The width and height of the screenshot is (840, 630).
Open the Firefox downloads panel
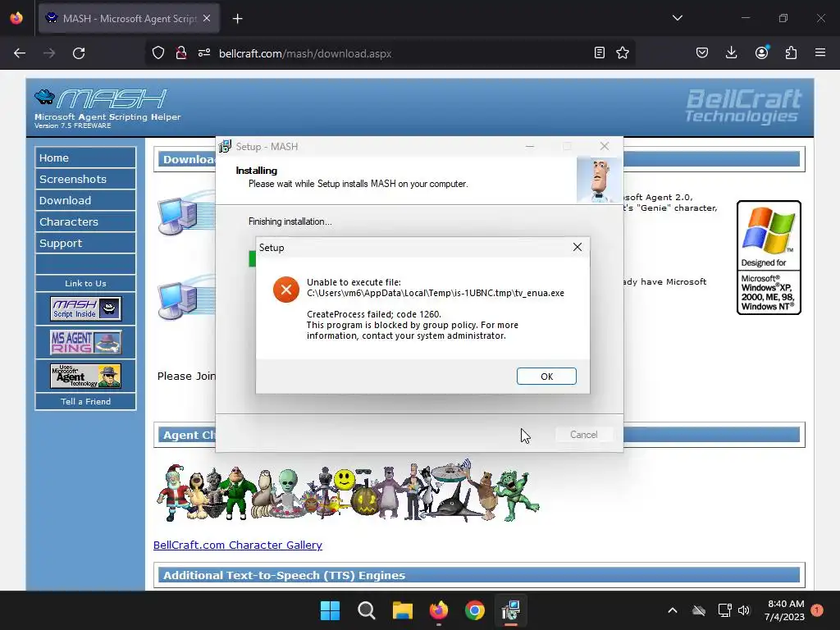tap(731, 52)
